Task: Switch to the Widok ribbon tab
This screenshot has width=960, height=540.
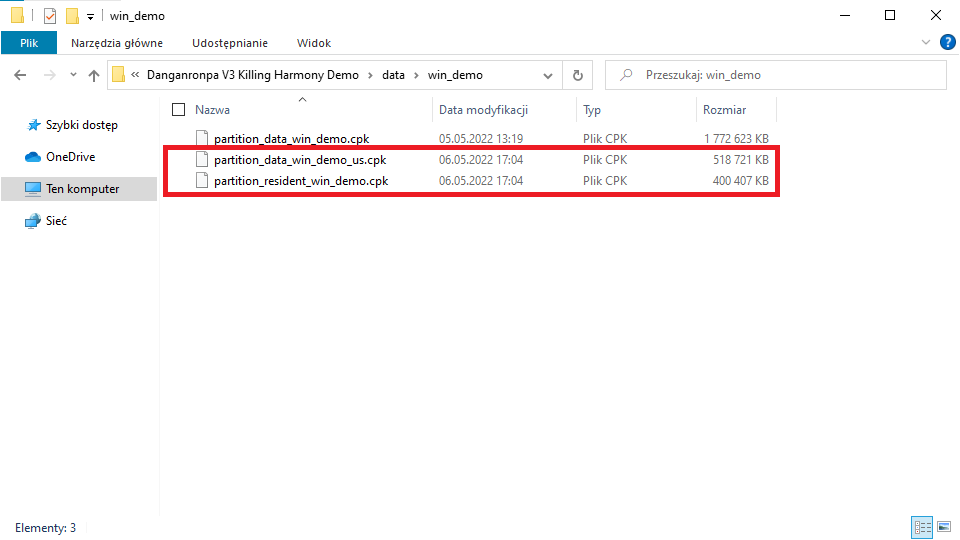Action: point(313,43)
